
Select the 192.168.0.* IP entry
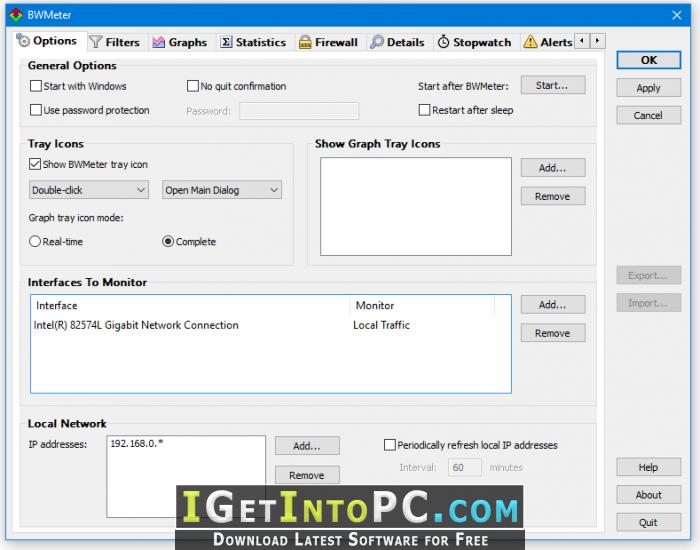pos(137,443)
